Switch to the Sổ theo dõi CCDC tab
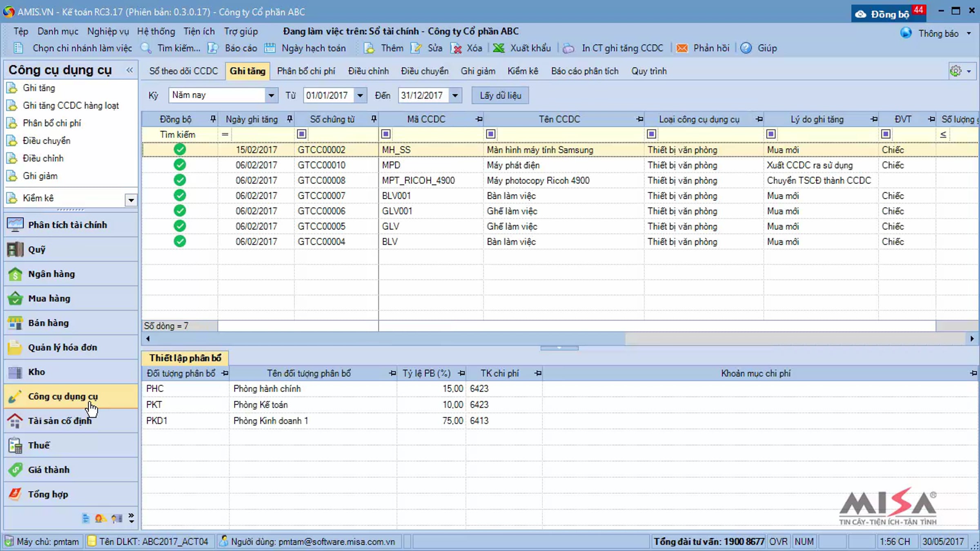This screenshot has width=980, height=551. coord(183,71)
